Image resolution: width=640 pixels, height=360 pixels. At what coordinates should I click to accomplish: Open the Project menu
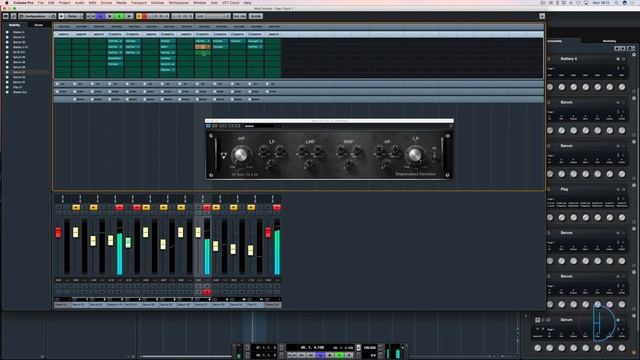pyautogui.click(x=64, y=2)
